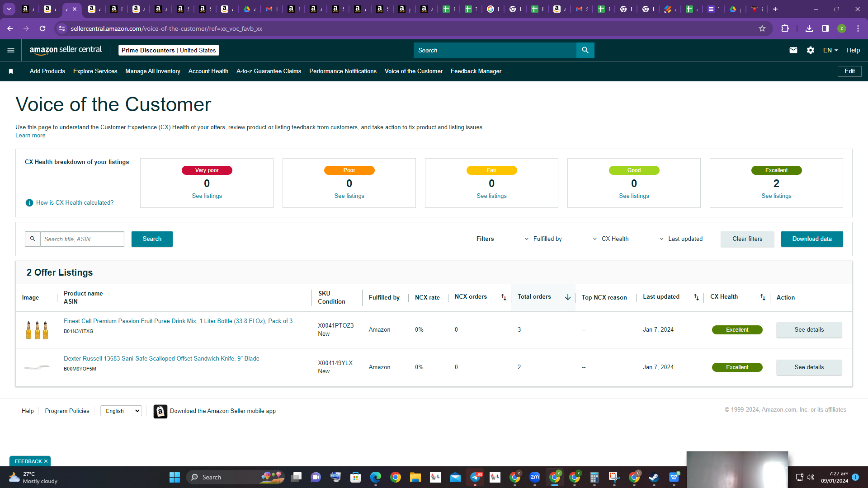Click the bookmark icon in the favorites bar
868x488 pixels.
[11, 71]
